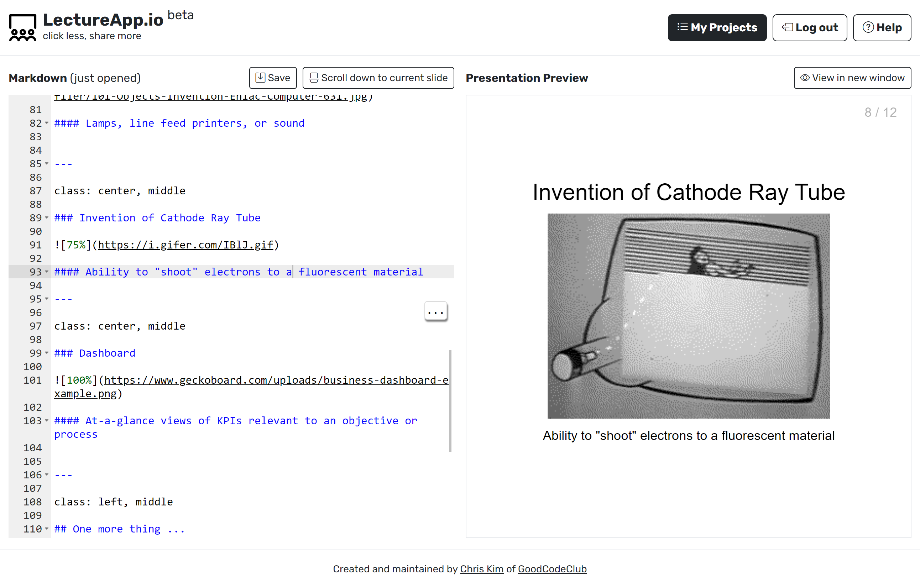Click the LectureApp.io title text
The image size is (920, 588).
(x=103, y=20)
